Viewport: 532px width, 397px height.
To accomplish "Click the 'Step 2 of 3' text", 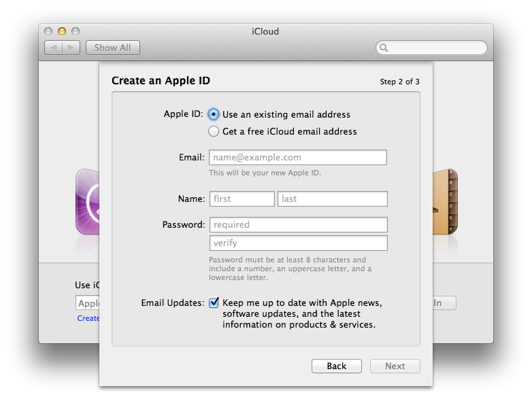I will pos(399,82).
